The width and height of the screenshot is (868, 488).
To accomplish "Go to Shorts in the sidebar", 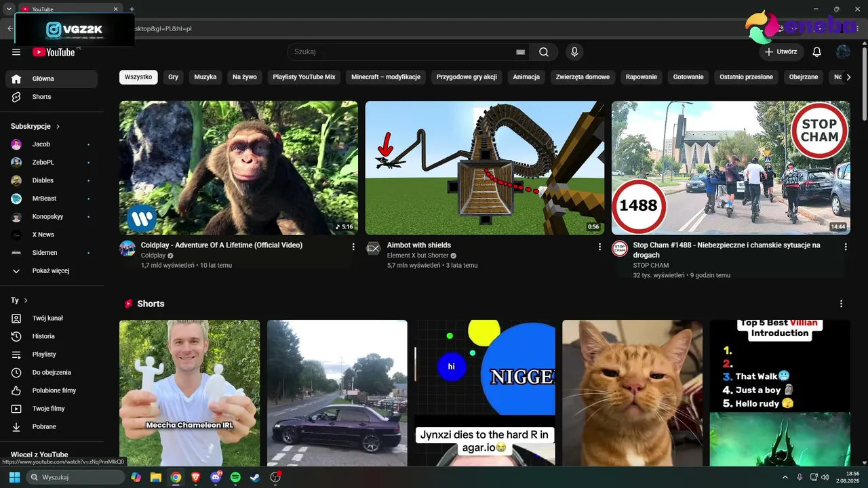I will [x=52, y=97].
